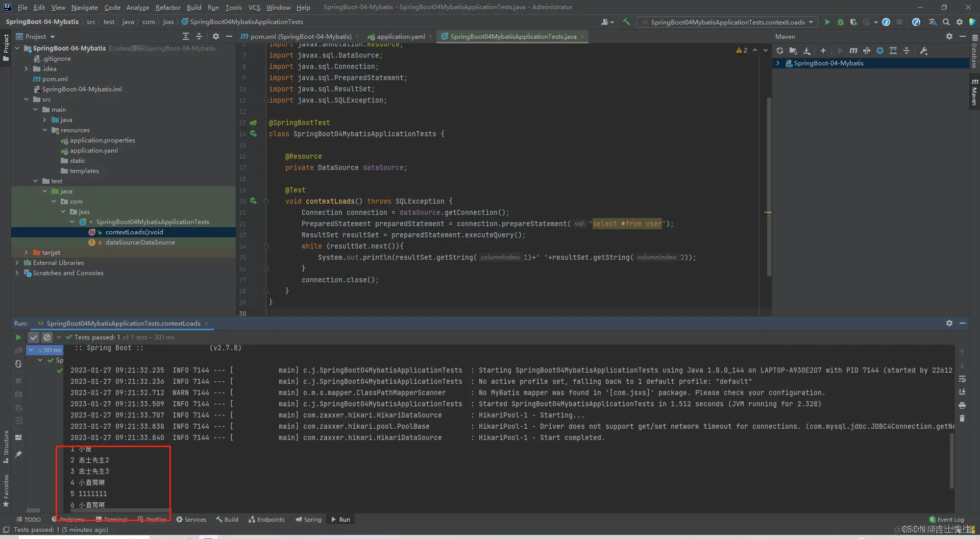
Task: Rerun tests with green play icon in Run panel
Action: 18,337
